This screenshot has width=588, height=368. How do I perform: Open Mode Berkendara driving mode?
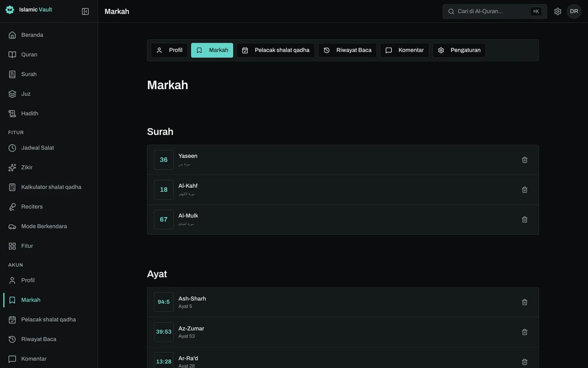[49, 226]
